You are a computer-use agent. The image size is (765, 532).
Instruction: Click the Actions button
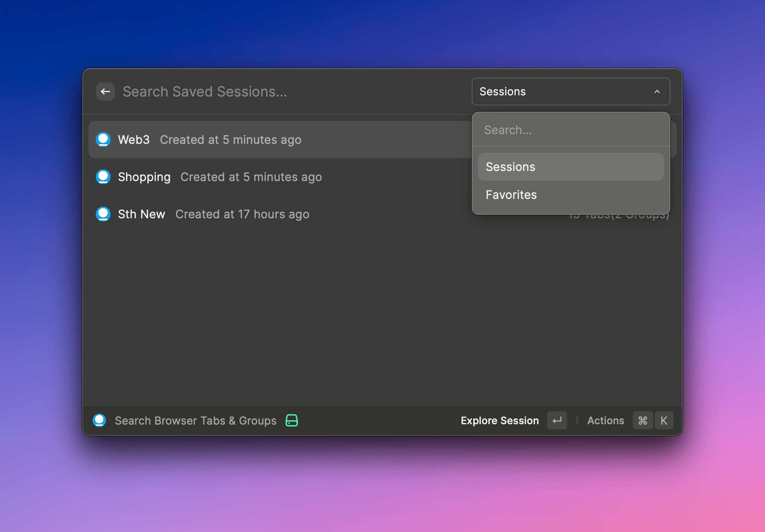(605, 420)
